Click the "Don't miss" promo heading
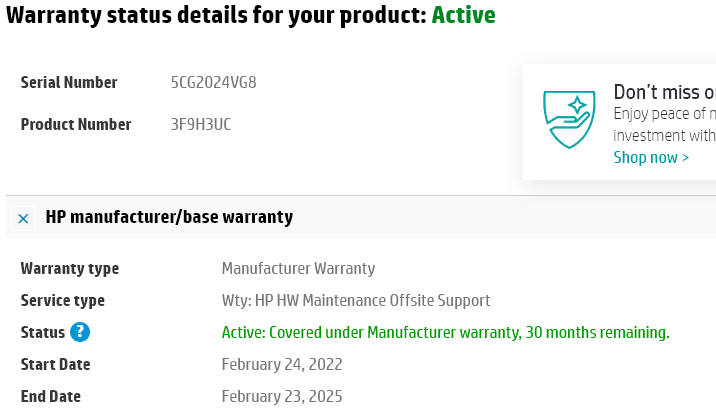716x415 pixels. (x=664, y=92)
